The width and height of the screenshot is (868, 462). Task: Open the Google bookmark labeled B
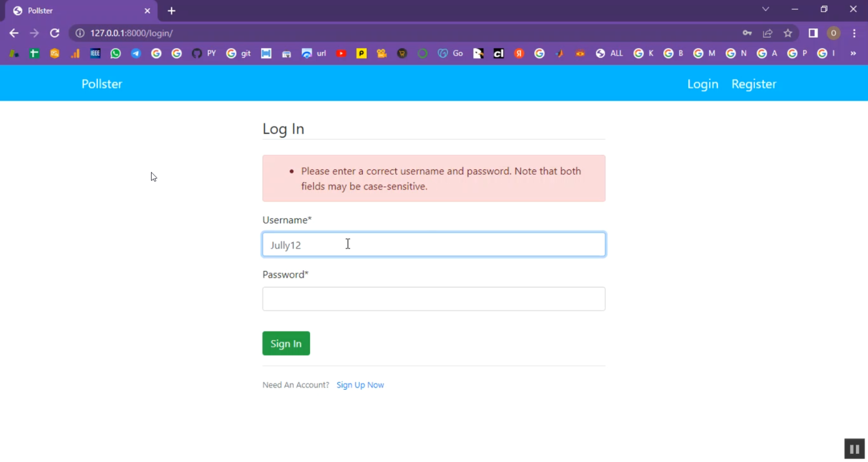[x=674, y=53]
